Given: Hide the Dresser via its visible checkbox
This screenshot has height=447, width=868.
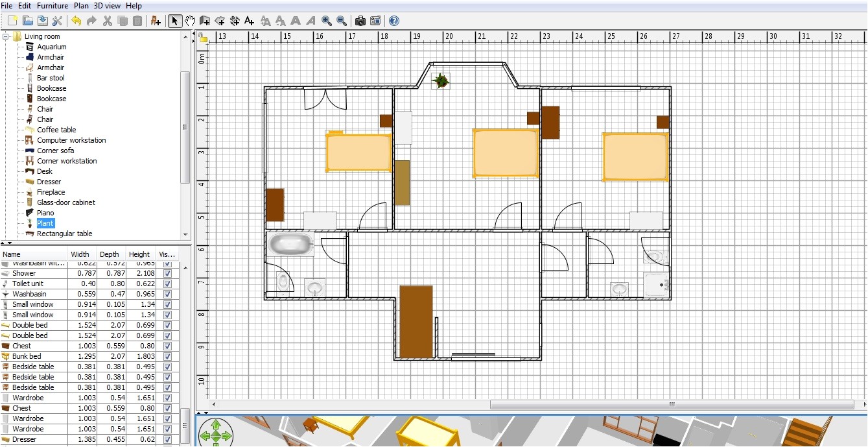Looking at the screenshot, I should (168, 439).
